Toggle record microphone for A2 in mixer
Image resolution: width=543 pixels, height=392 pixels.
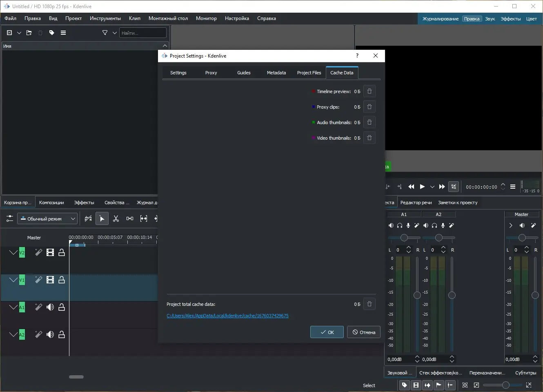click(443, 225)
